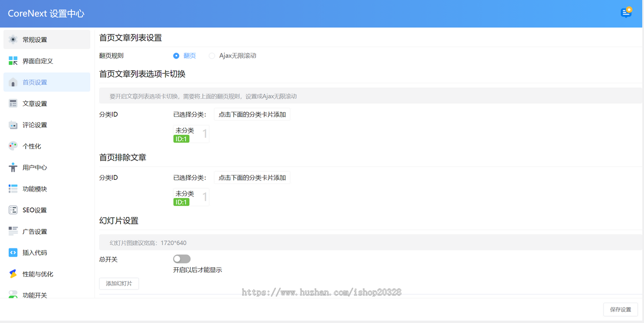Click the 性能与优化 lightning icon

pyautogui.click(x=13, y=274)
